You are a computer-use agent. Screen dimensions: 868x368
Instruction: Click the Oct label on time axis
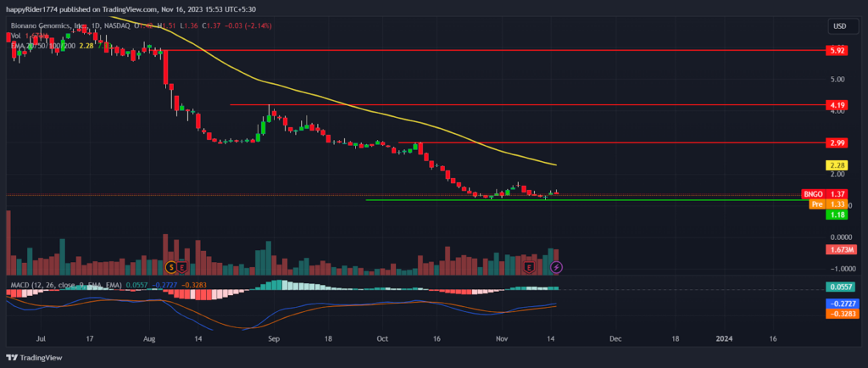(381, 338)
